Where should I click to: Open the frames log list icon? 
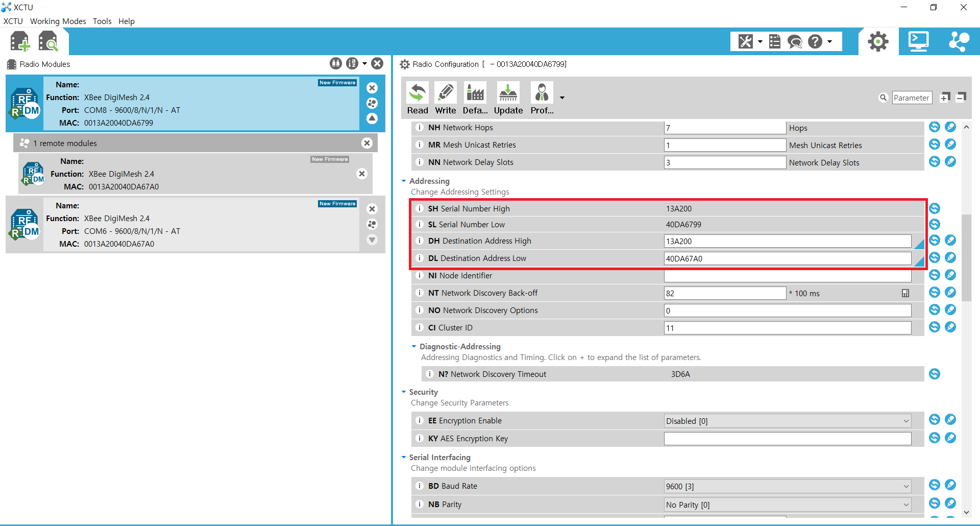pos(774,41)
